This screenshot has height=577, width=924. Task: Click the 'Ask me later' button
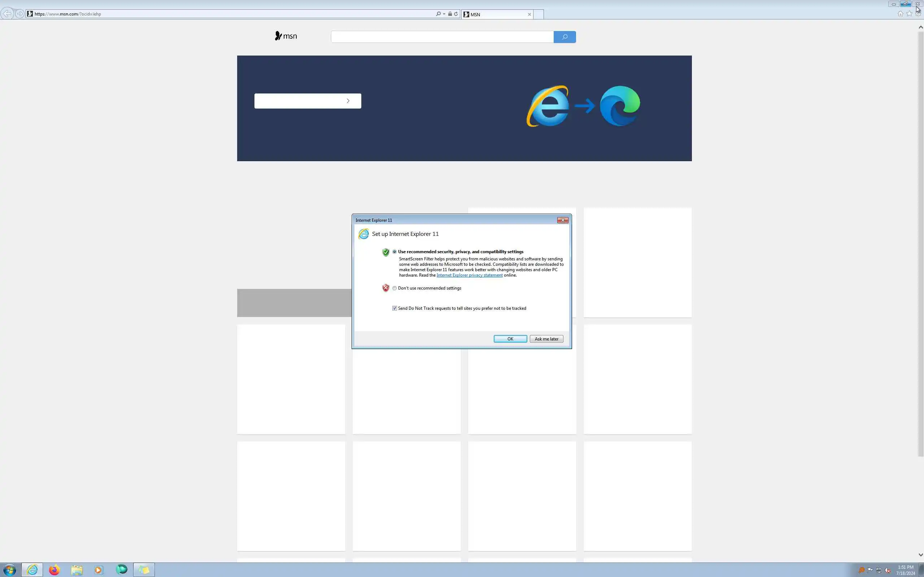click(x=546, y=339)
